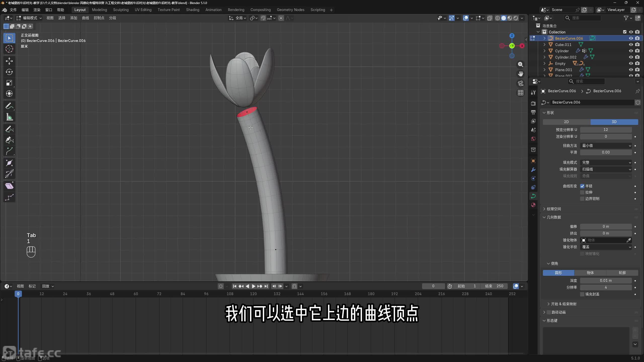Switch to the Sculpting workspace tab
The height and width of the screenshot is (362, 644).
(121, 10)
